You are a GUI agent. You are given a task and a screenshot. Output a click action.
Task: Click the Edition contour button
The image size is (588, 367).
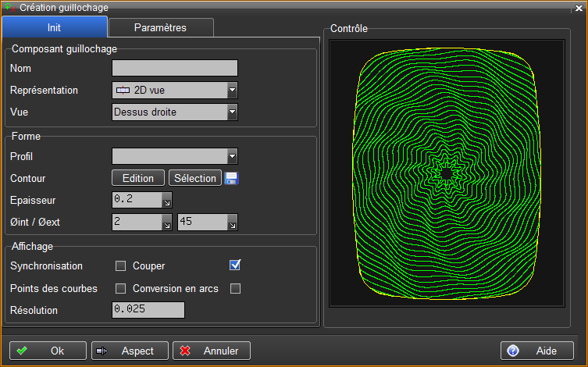coord(138,179)
